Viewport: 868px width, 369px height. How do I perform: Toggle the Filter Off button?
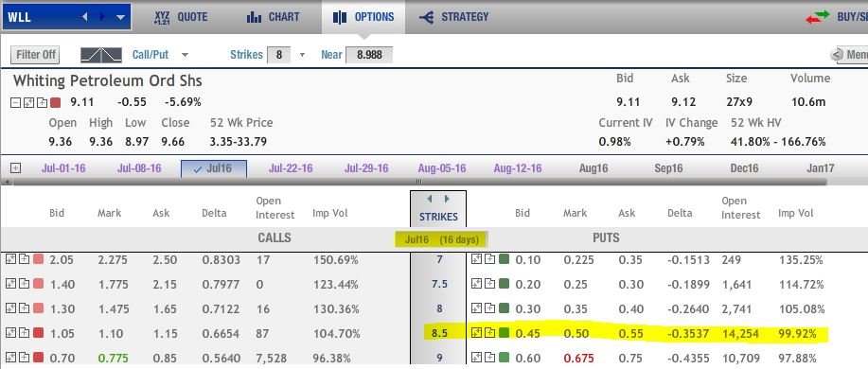(x=35, y=55)
